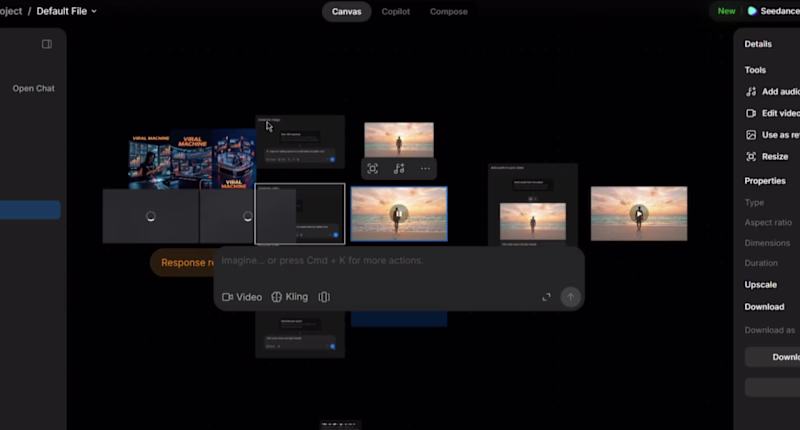
Task: Click the Download button in panel
Action: (772, 357)
